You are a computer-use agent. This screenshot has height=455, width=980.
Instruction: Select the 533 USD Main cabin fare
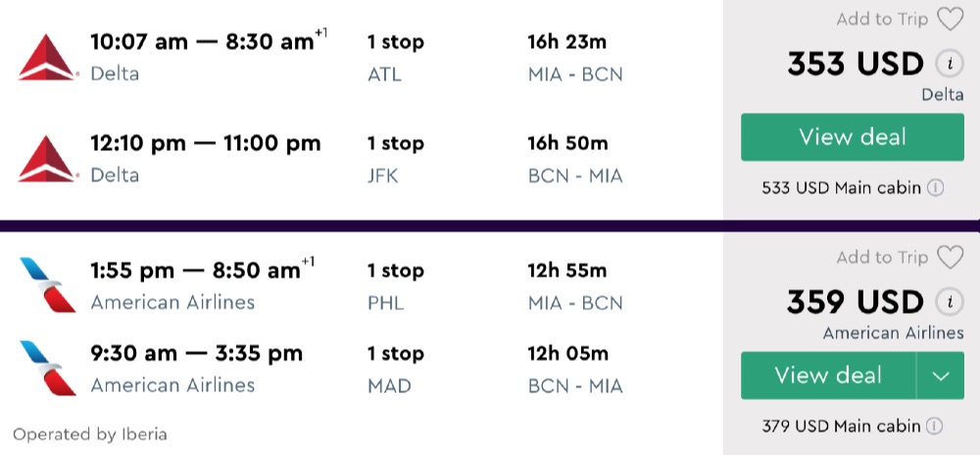click(841, 187)
